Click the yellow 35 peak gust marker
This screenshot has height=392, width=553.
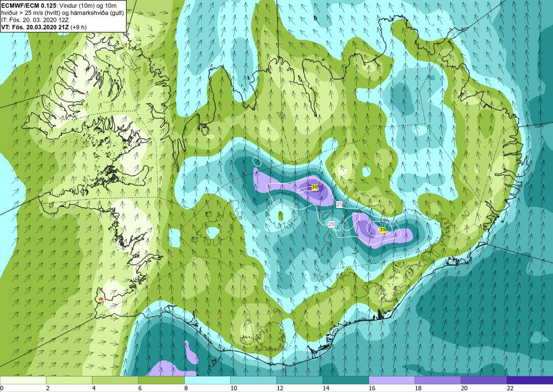point(382,229)
